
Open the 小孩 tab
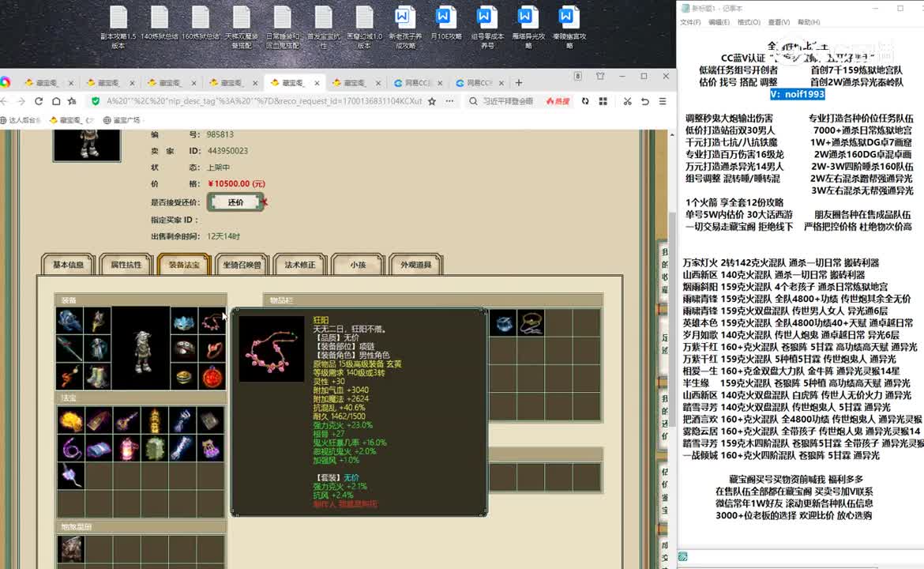click(358, 265)
